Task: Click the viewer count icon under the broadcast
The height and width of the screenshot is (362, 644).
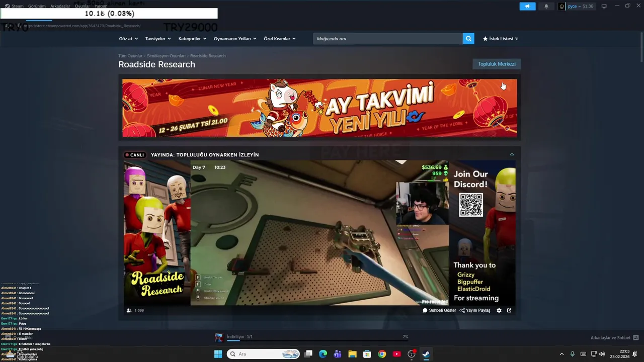Action: point(129,310)
